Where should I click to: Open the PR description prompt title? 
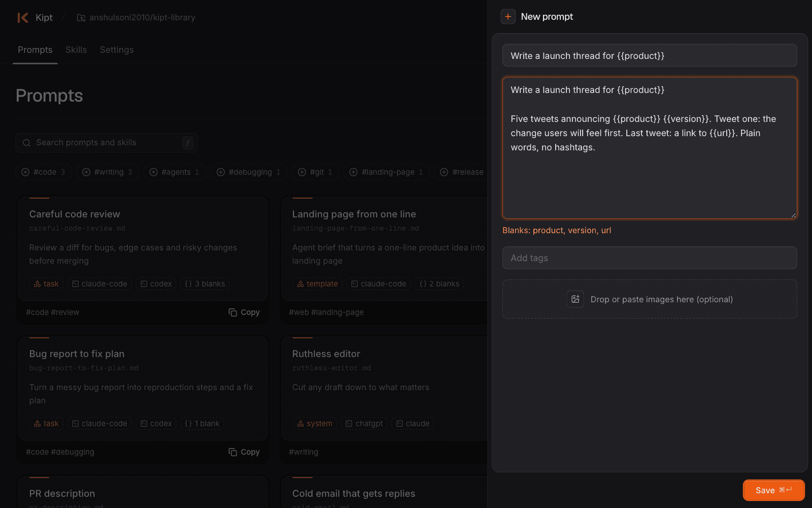pos(62,494)
